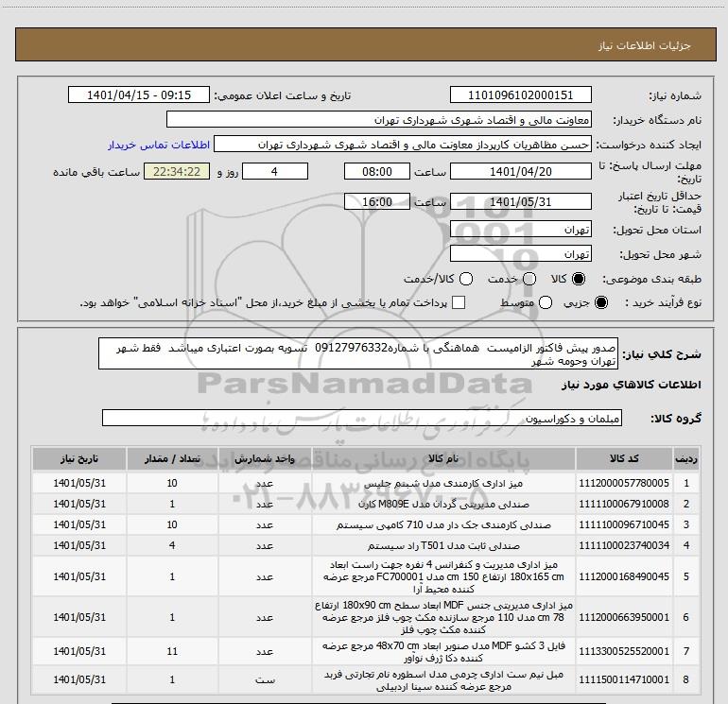Click the price validity date 1401/05/31

(520, 201)
